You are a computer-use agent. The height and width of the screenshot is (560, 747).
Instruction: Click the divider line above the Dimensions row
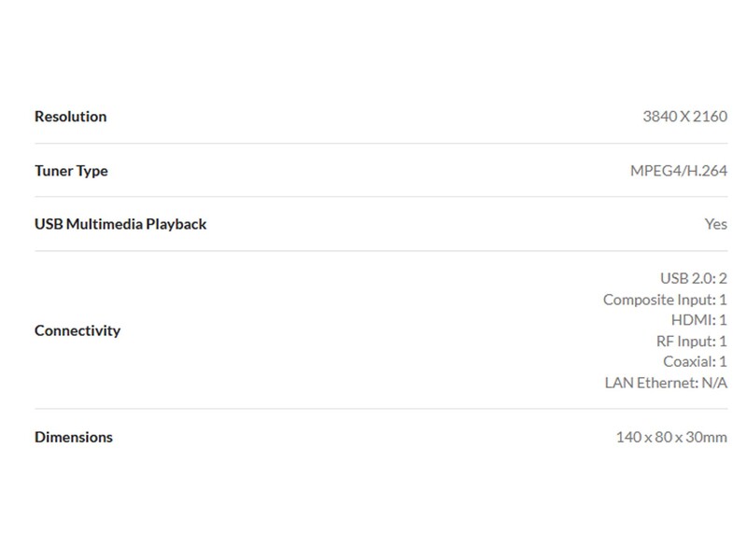(381, 409)
